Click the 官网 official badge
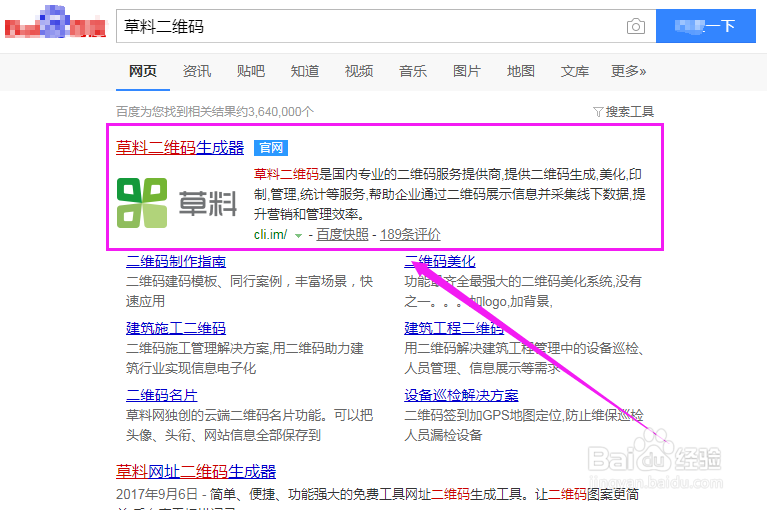The height and width of the screenshot is (510, 767). click(x=271, y=148)
